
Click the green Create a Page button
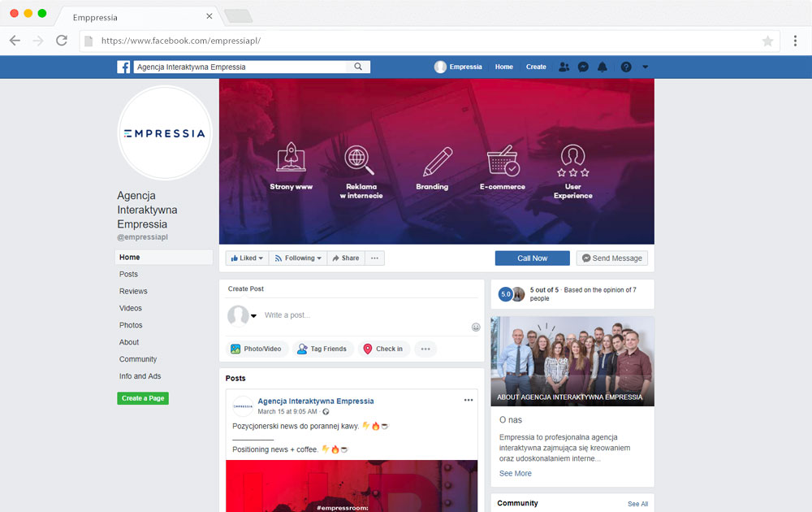143,398
